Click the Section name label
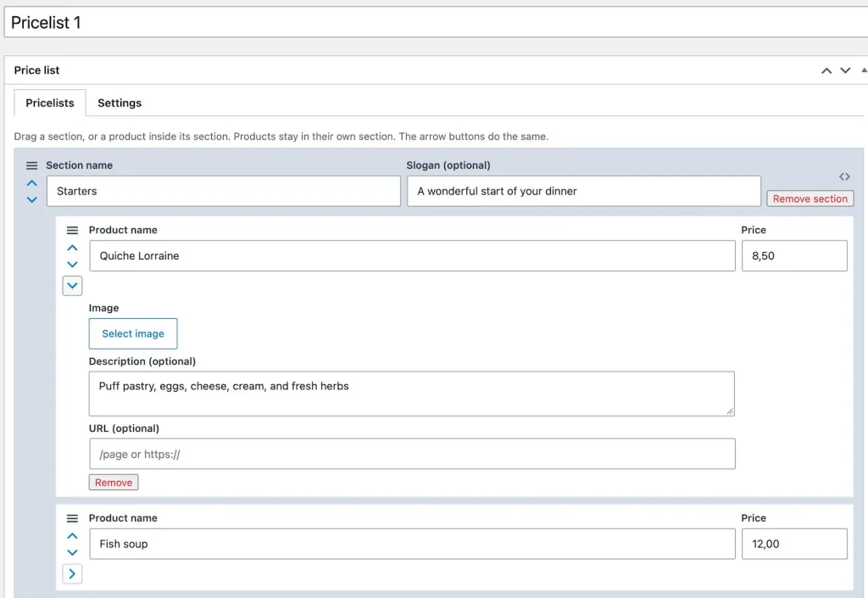 [79, 165]
